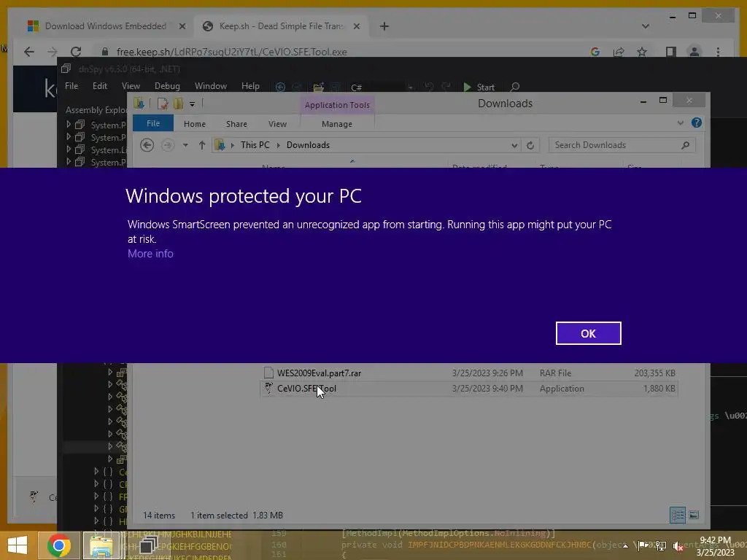Screen dimensions: 747x560
Task: Open Chrome from the taskbar
Action: (58, 545)
